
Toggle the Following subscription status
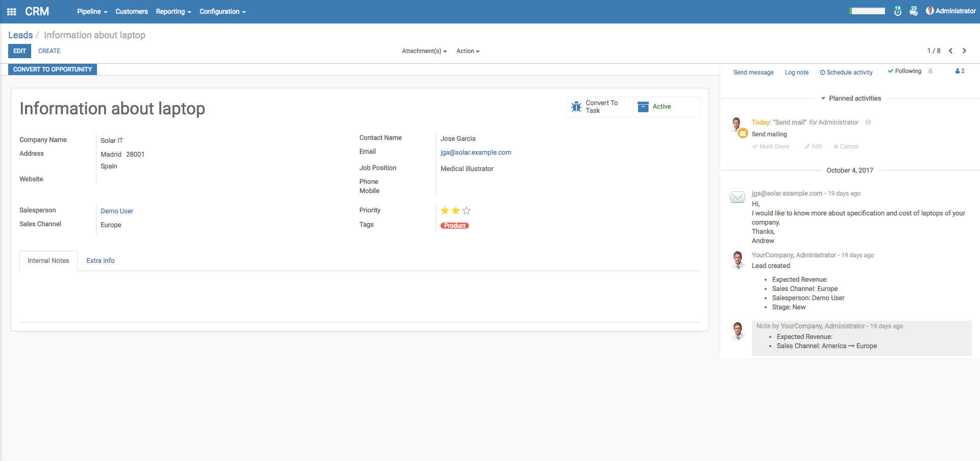coord(904,71)
